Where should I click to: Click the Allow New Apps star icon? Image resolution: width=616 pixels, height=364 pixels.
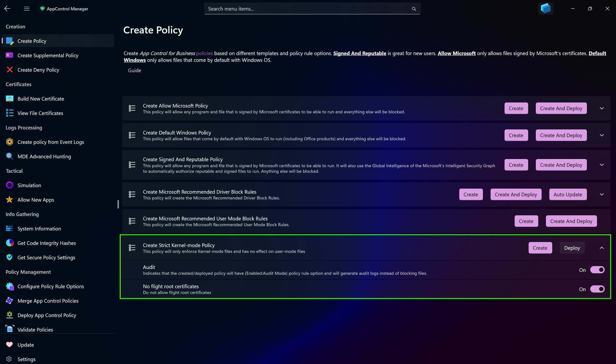10,200
